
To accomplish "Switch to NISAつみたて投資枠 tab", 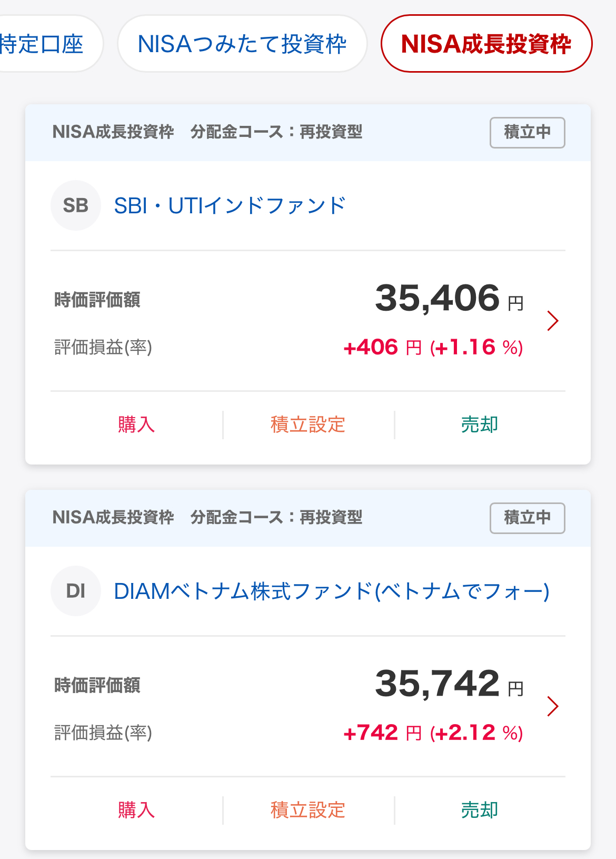I will coord(242,44).
